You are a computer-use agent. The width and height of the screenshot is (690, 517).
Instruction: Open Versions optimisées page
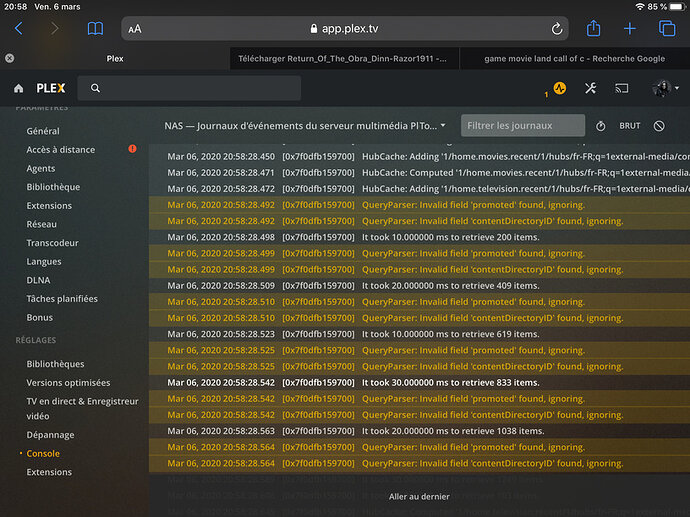click(68, 383)
